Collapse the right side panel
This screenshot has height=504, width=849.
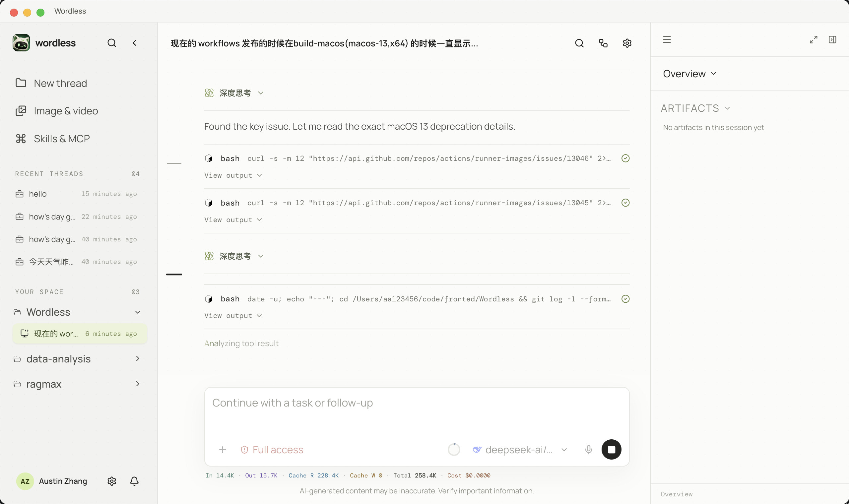832,40
